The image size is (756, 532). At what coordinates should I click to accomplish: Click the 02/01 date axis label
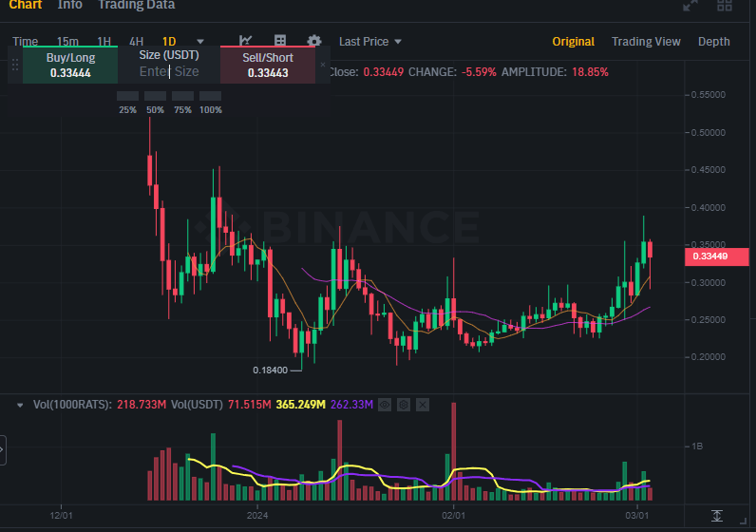click(x=454, y=516)
